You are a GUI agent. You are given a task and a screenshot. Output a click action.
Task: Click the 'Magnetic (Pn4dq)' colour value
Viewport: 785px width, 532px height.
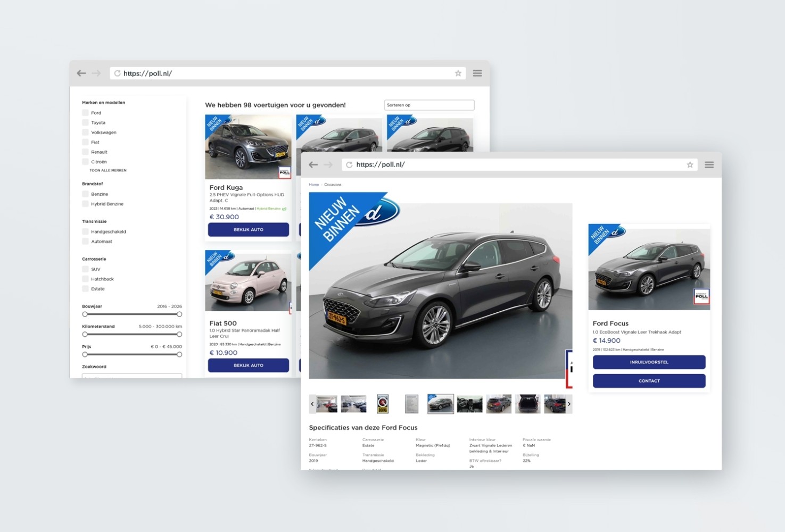pyautogui.click(x=433, y=446)
